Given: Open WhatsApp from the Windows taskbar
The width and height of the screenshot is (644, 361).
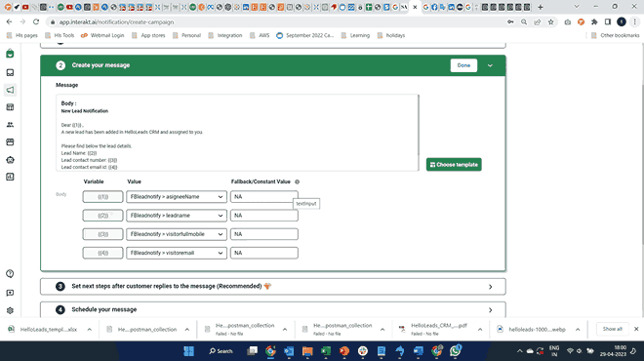Looking at the screenshot, I should click(455, 350).
